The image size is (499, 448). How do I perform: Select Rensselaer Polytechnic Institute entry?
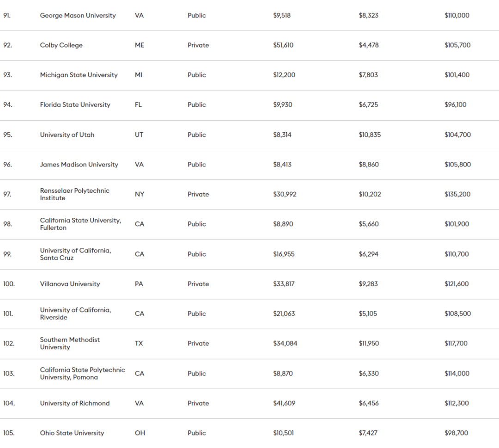point(74,194)
